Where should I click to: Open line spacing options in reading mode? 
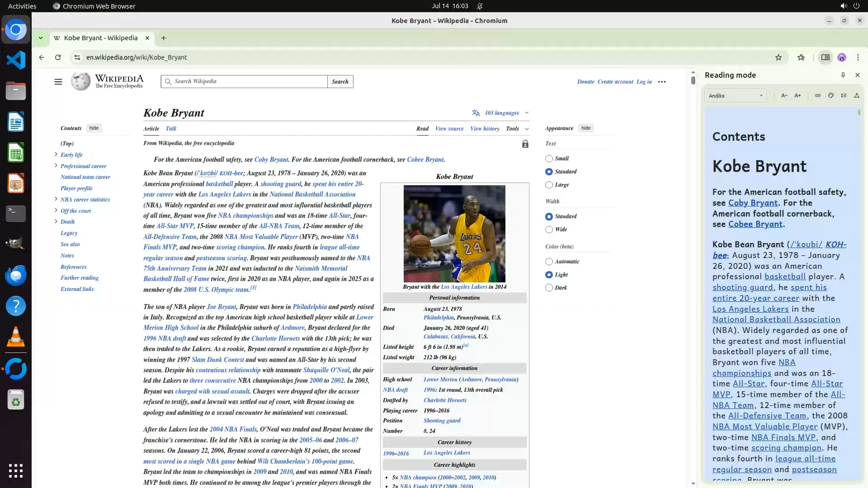coord(844,95)
